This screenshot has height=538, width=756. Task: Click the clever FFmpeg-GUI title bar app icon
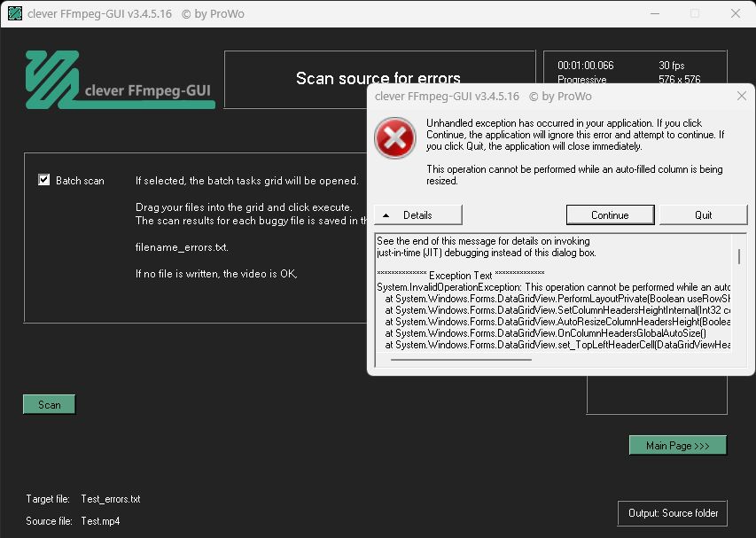tap(15, 13)
